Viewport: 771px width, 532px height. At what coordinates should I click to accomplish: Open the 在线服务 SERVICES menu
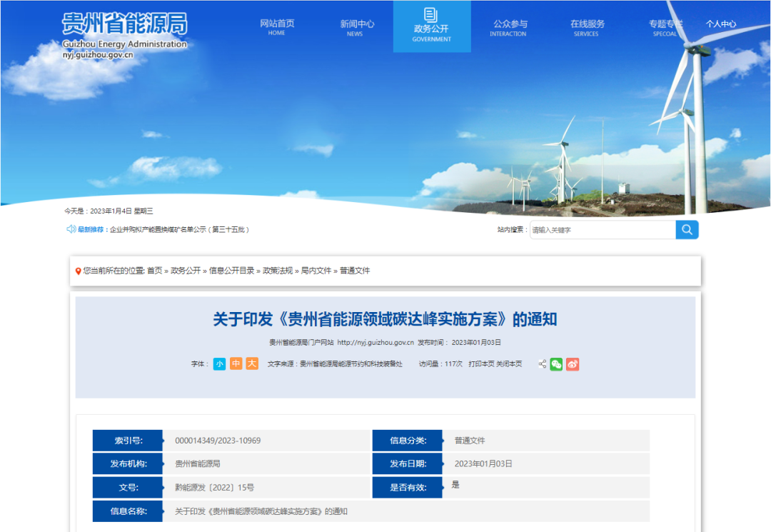click(x=587, y=27)
